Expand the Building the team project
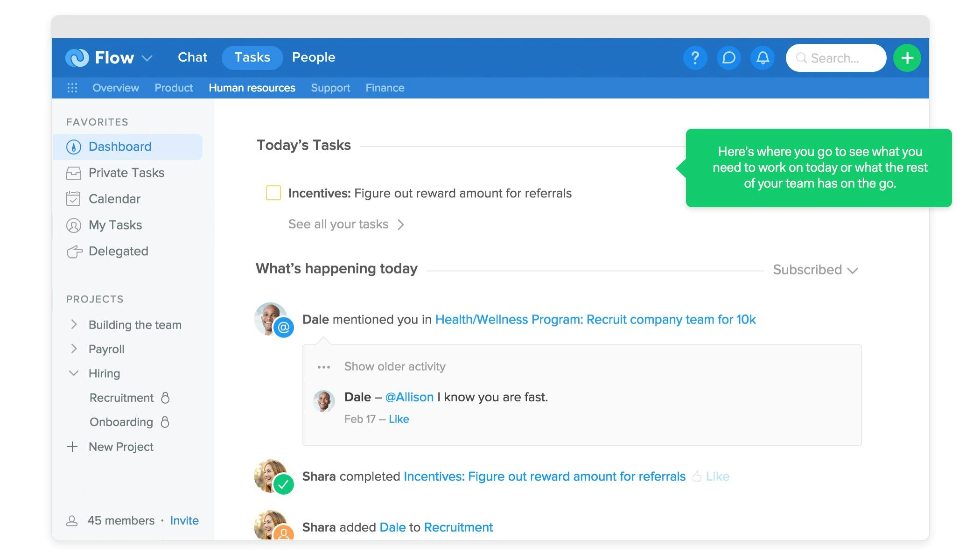980x560 pixels. click(x=74, y=324)
